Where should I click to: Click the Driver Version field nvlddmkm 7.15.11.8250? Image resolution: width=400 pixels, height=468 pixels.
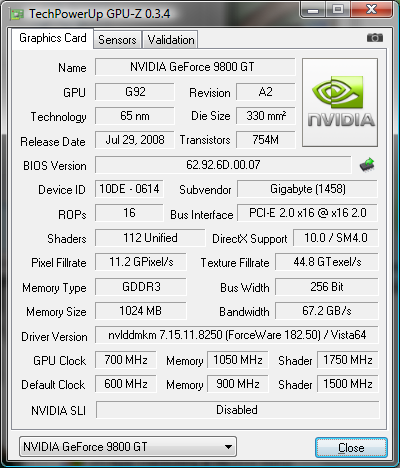237,335
